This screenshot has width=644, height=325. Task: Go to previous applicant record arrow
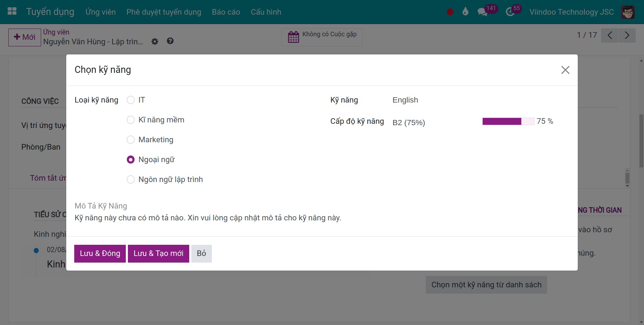pyautogui.click(x=610, y=35)
